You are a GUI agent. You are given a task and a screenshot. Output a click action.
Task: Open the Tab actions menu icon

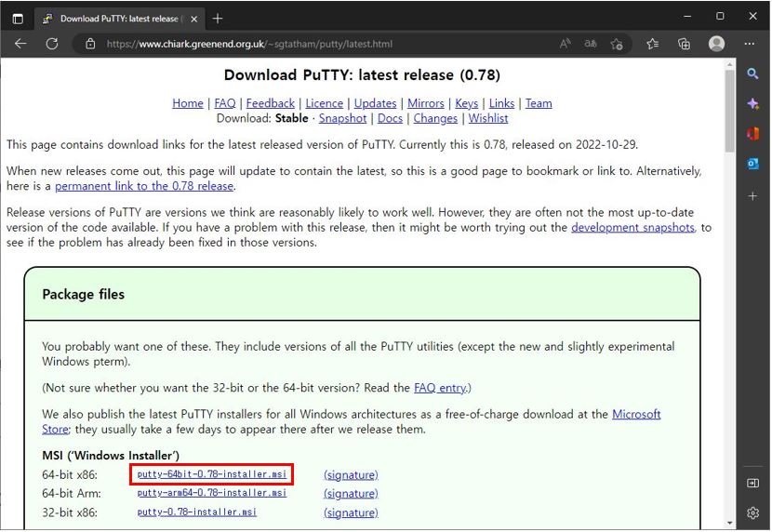(18, 18)
